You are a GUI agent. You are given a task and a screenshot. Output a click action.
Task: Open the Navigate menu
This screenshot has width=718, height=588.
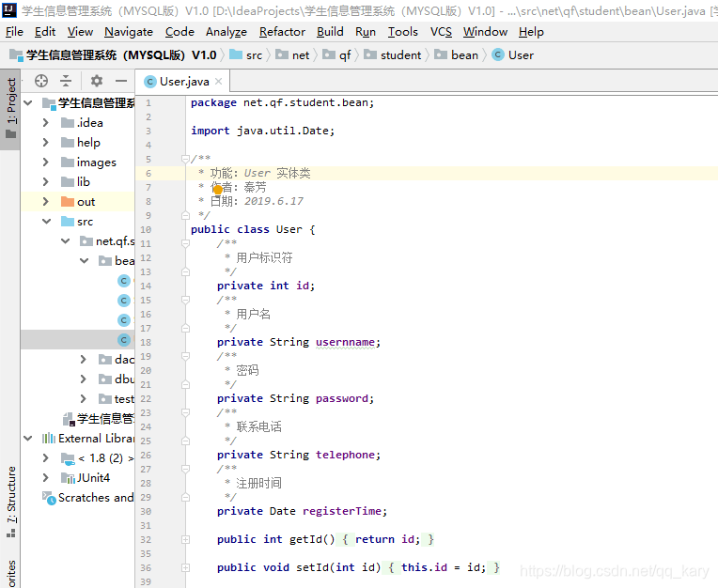(x=129, y=32)
